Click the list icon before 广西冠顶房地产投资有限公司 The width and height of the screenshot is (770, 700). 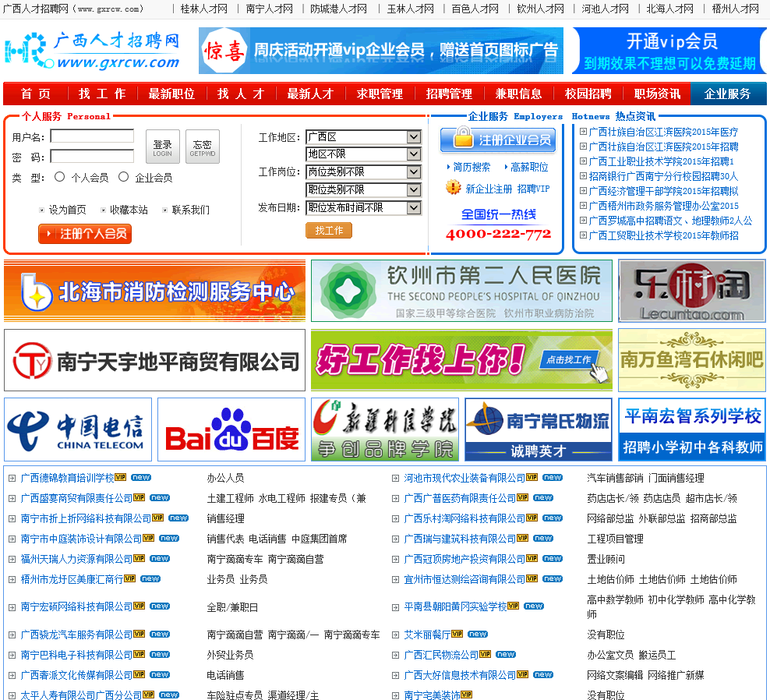(x=395, y=559)
